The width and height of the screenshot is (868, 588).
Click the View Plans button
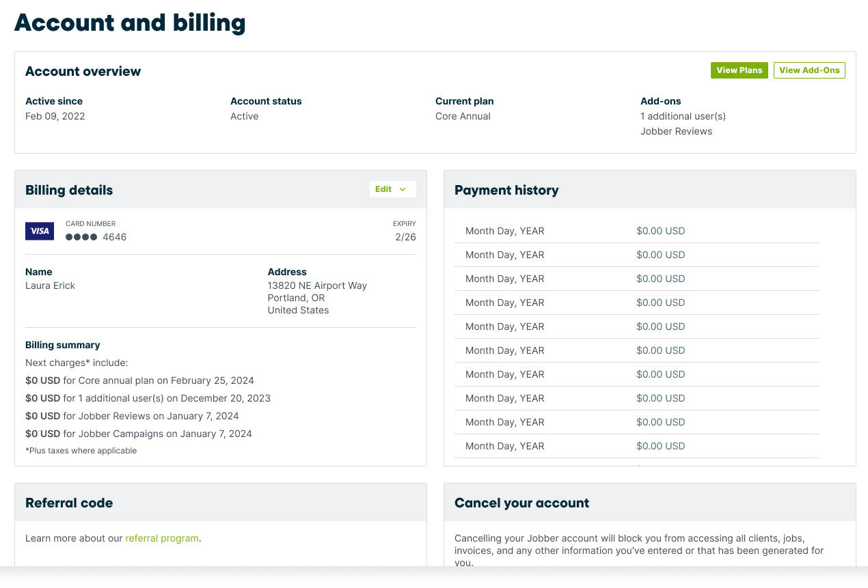click(x=739, y=70)
